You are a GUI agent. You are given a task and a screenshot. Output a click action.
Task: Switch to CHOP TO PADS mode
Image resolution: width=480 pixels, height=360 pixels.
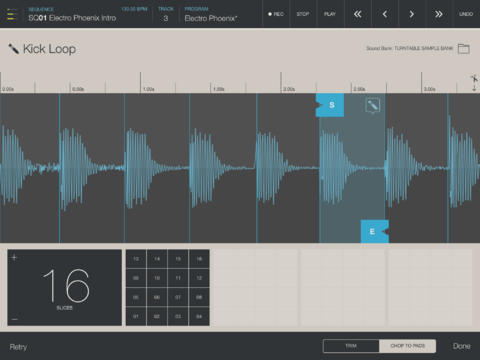[407, 346]
